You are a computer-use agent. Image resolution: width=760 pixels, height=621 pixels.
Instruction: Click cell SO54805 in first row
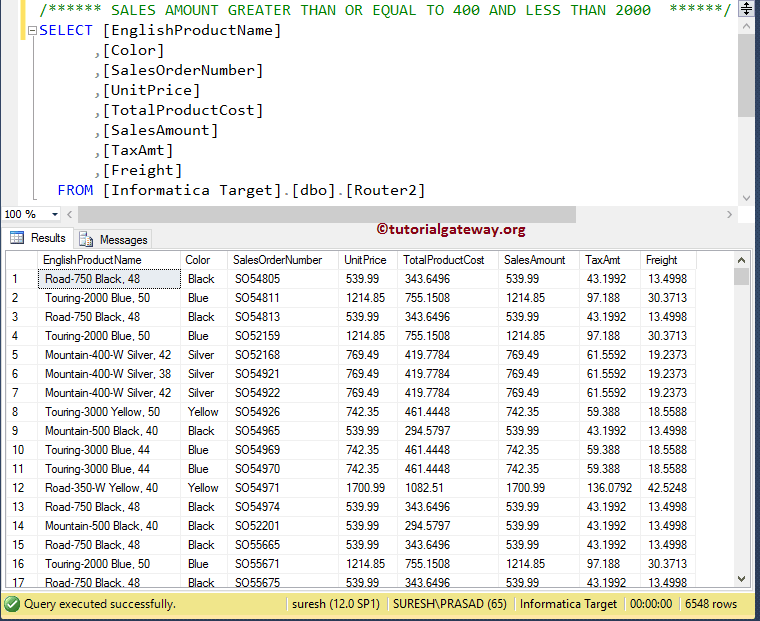257,279
